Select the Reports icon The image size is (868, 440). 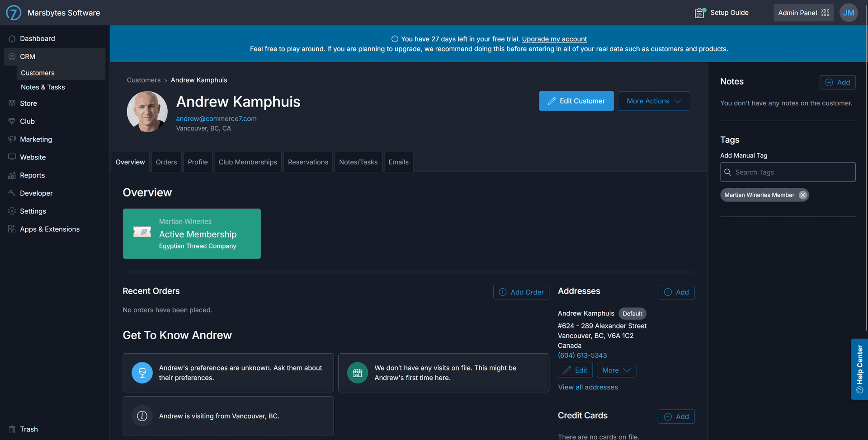tap(12, 175)
